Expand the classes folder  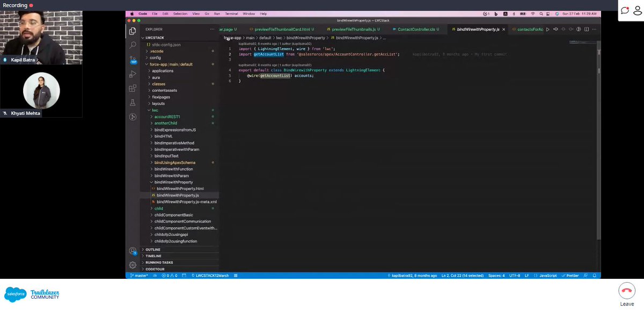(x=158, y=84)
